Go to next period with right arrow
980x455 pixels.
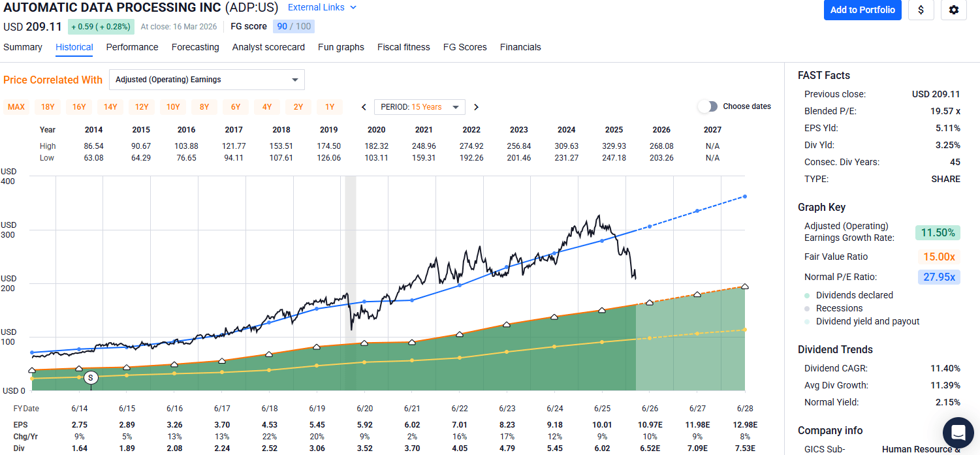(x=476, y=107)
